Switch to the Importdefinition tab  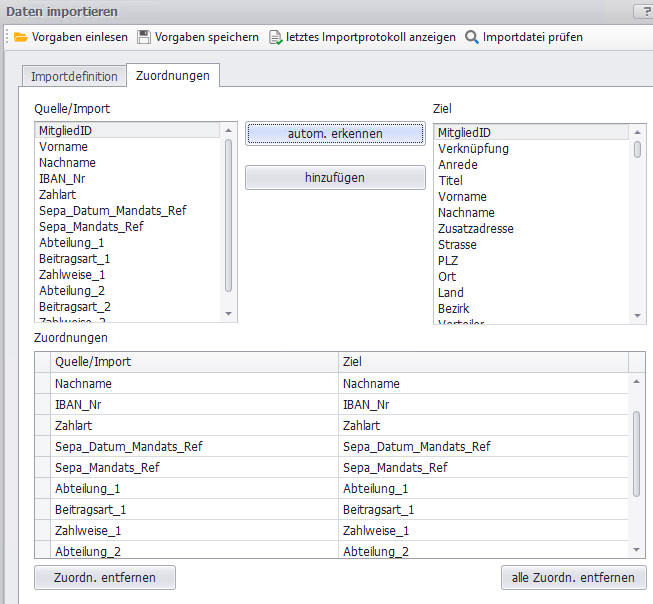pos(74,76)
